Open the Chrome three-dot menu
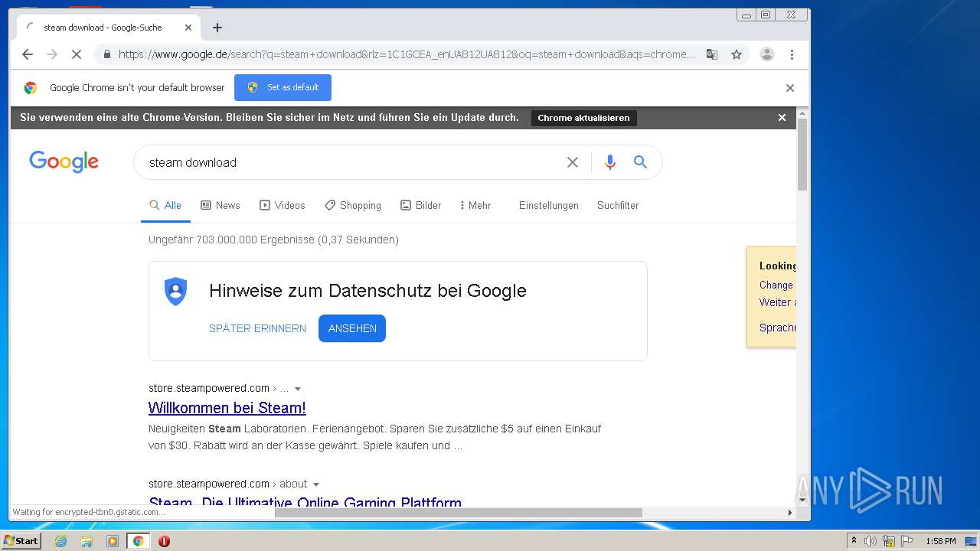Screen dimensions: 980x551 792,54
